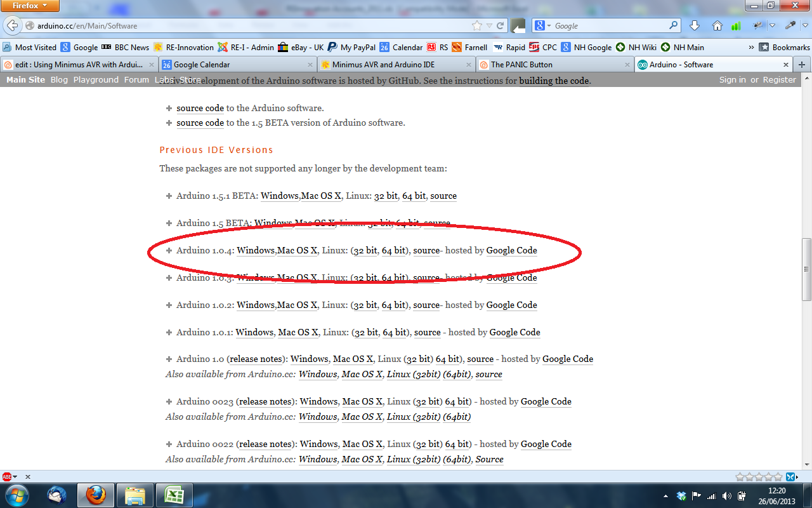Screen dimensions: 812x508
Task: Click the blue icon right of the stars
Action: point(791,476)
